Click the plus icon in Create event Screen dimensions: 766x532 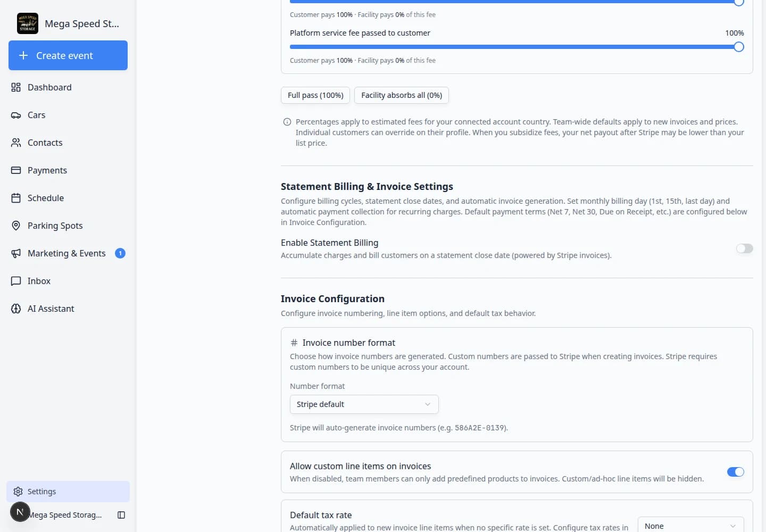pyautogui.click(x=23, y=55)
